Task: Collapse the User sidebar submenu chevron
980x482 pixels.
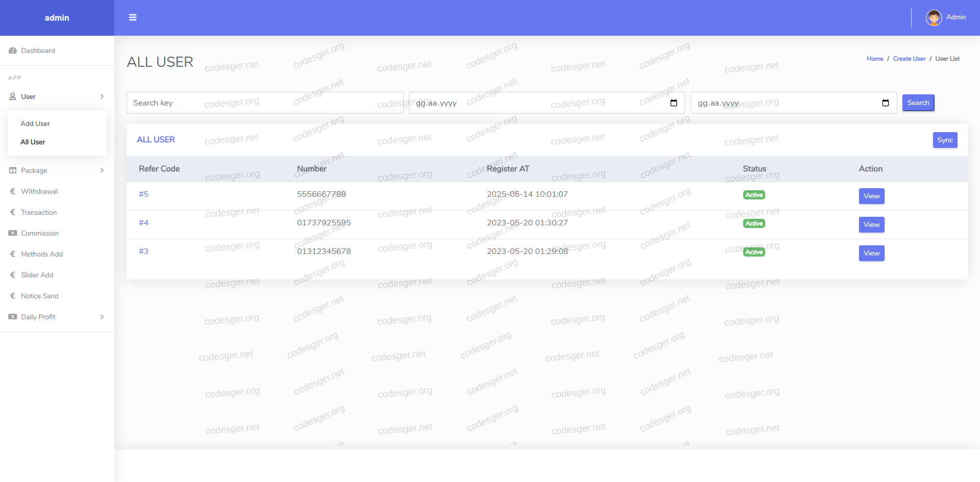Action: [x=102, y=96]
